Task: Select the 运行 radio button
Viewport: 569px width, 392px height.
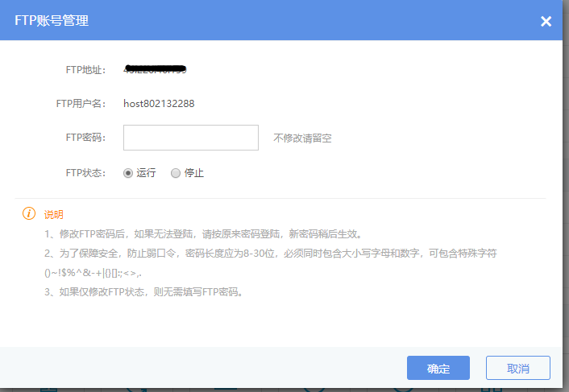Action: 128,173
